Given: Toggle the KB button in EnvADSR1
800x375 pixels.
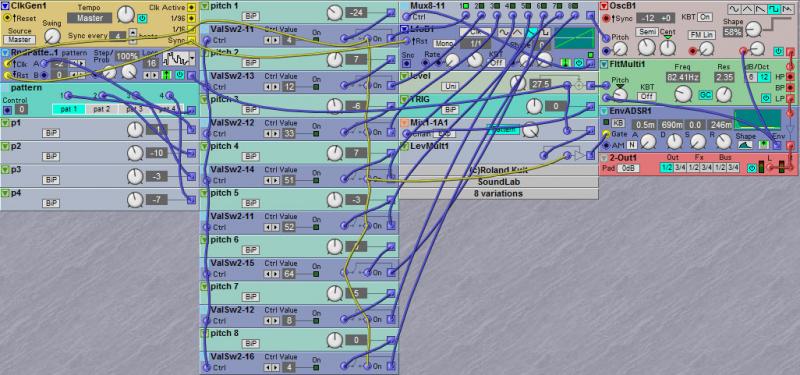Looking at the screenshot, I should point(618,123).
